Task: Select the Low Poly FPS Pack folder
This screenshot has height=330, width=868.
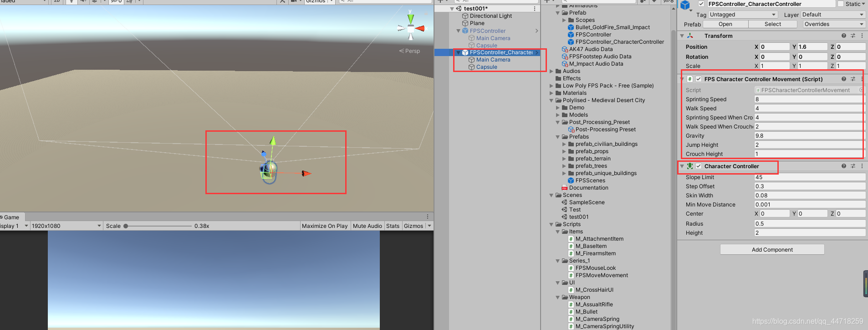Action: point(608,86)
